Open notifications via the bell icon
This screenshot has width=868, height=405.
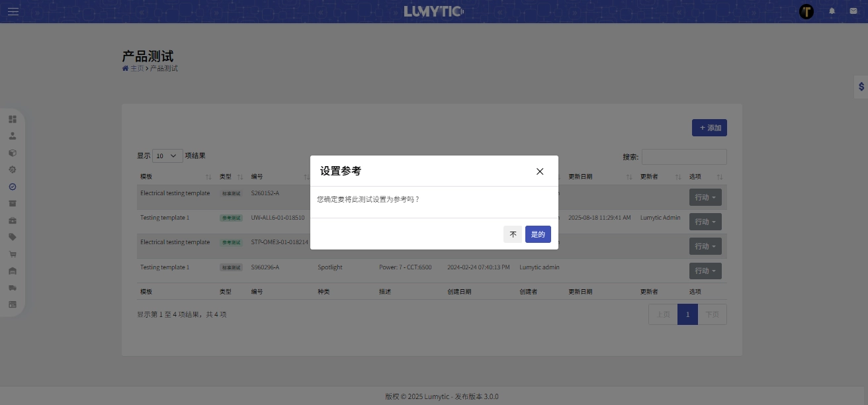tap(832, 11)
